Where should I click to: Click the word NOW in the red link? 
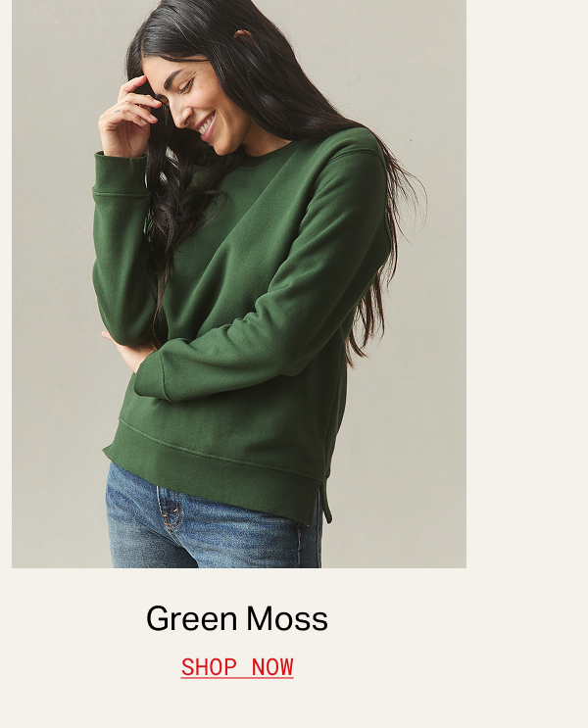[x=272, y=667]
